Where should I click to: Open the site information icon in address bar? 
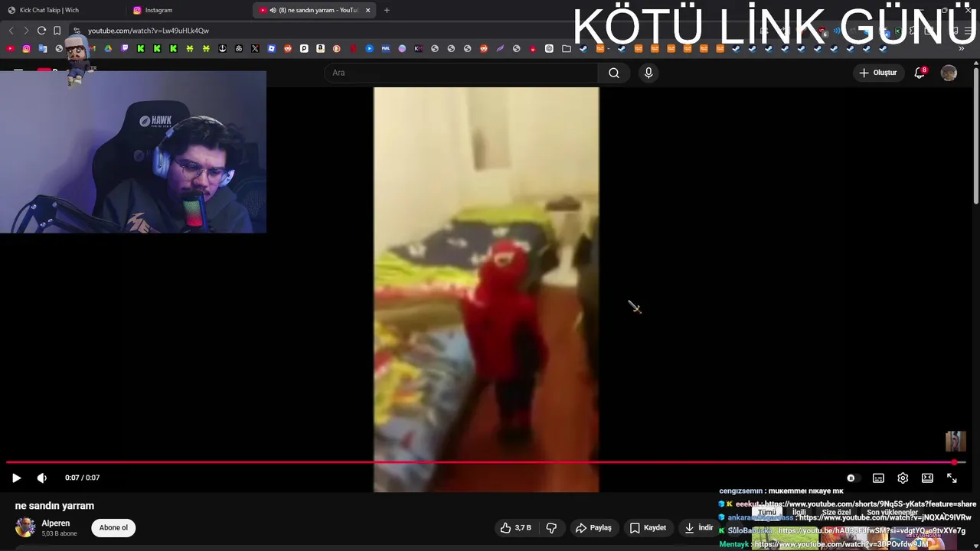point(77,31)
